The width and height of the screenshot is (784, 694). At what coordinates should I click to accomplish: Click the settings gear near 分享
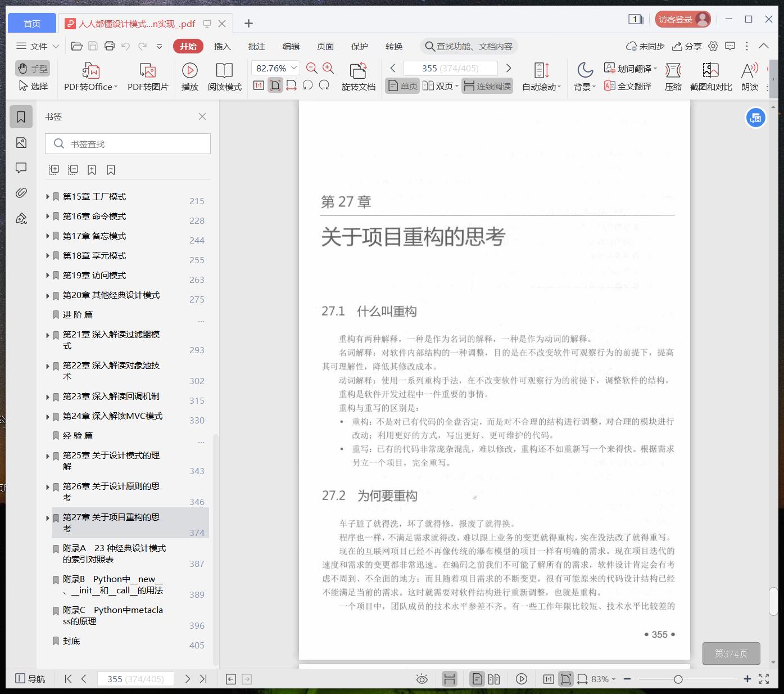click(x=713, y=46)
